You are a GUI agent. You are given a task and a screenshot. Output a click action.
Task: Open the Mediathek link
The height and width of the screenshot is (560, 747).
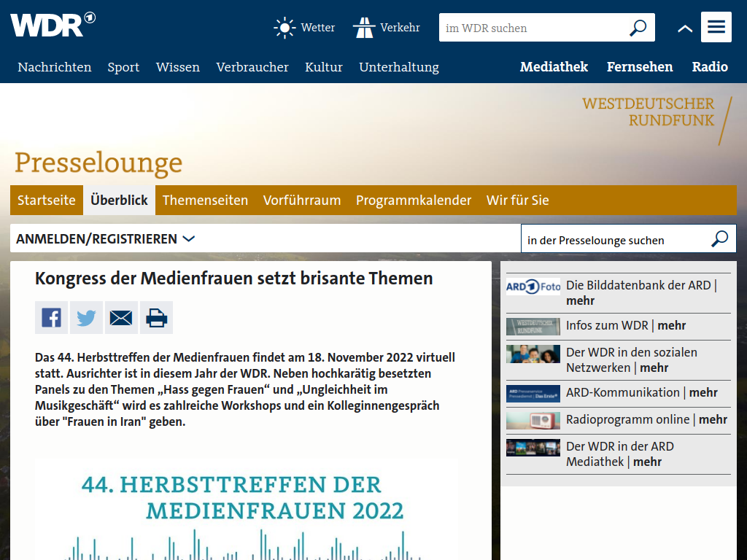tap(554, 66)
